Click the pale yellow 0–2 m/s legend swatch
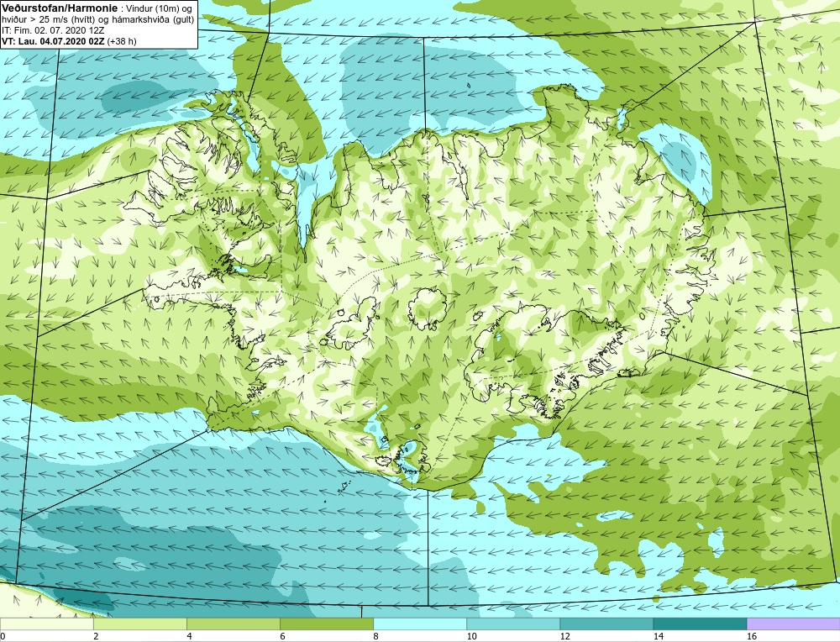 click(47, 624)
